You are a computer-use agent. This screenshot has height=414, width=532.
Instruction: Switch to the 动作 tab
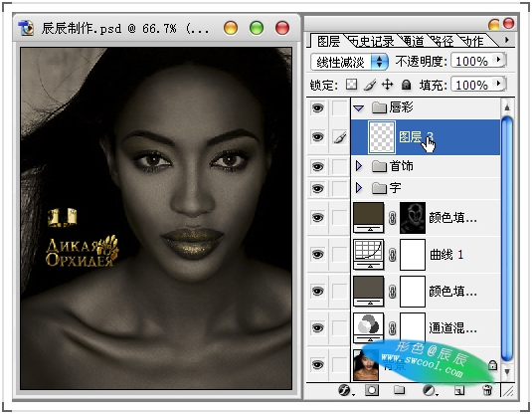(x=472, y=42)
